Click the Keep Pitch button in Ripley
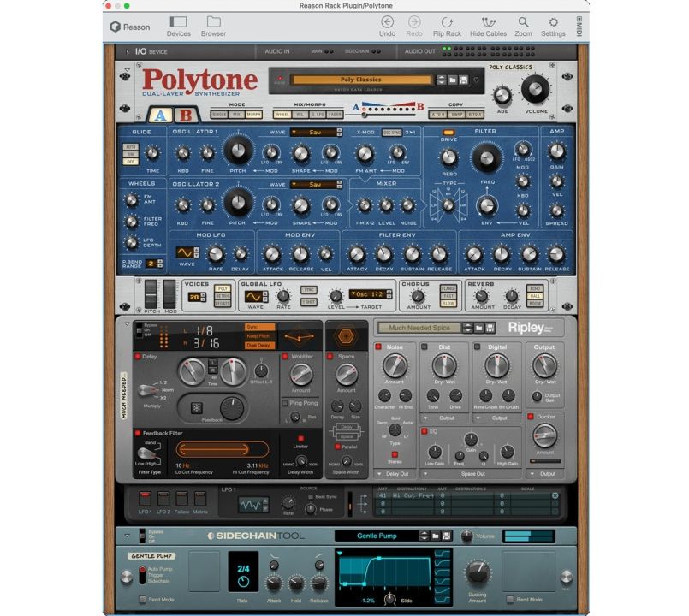This screenshot has height=616, width=689. [260, 336]
